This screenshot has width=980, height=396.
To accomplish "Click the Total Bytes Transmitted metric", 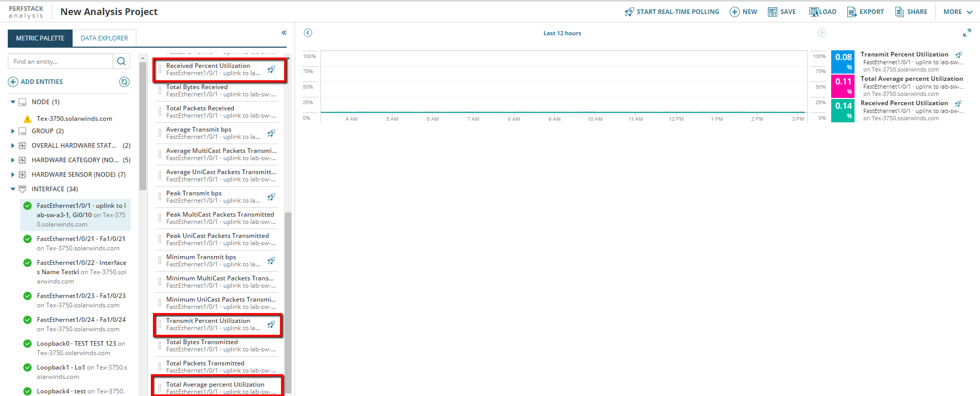I will pos(217,346).
